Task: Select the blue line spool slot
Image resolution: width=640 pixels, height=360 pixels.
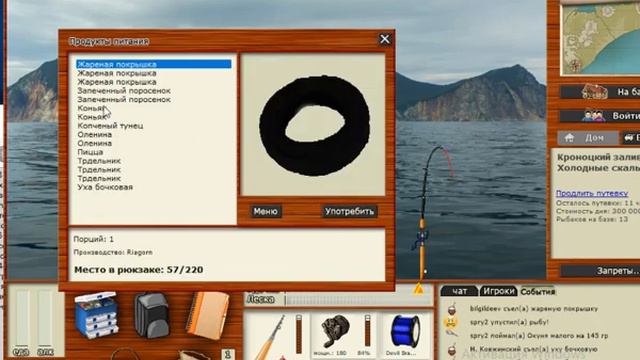Action: pos(405,331)
